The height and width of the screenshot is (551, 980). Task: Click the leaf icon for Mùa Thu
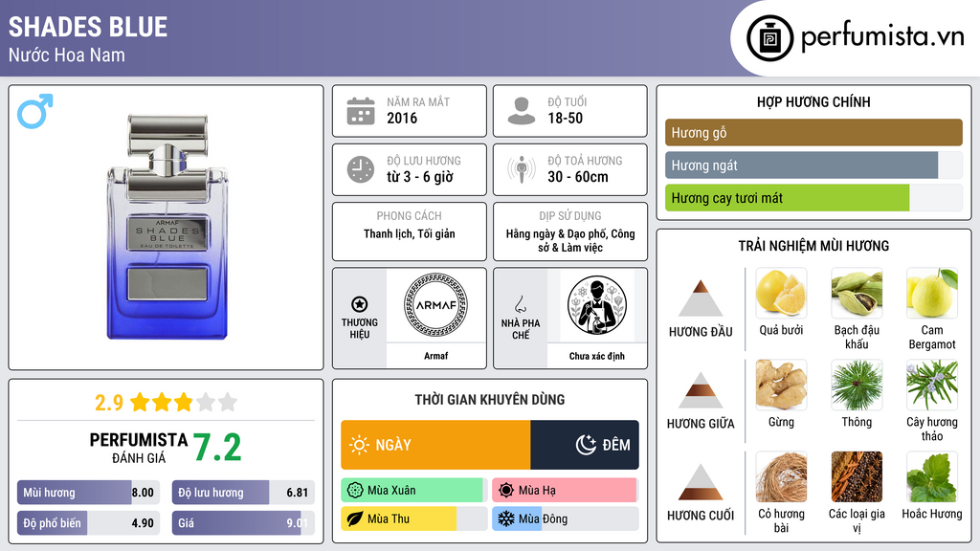pyautogui.click(x=355, y=518)
